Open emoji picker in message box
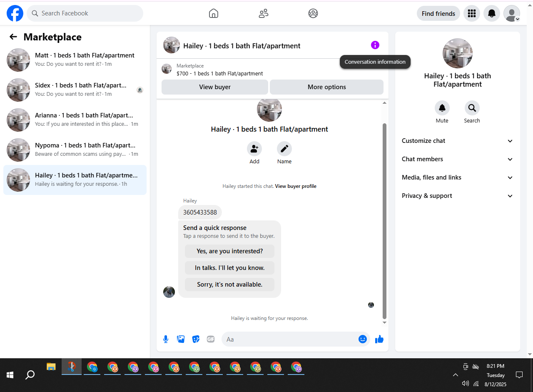The image size is (533, 392). pyautogui.click(x=363, y=339)
